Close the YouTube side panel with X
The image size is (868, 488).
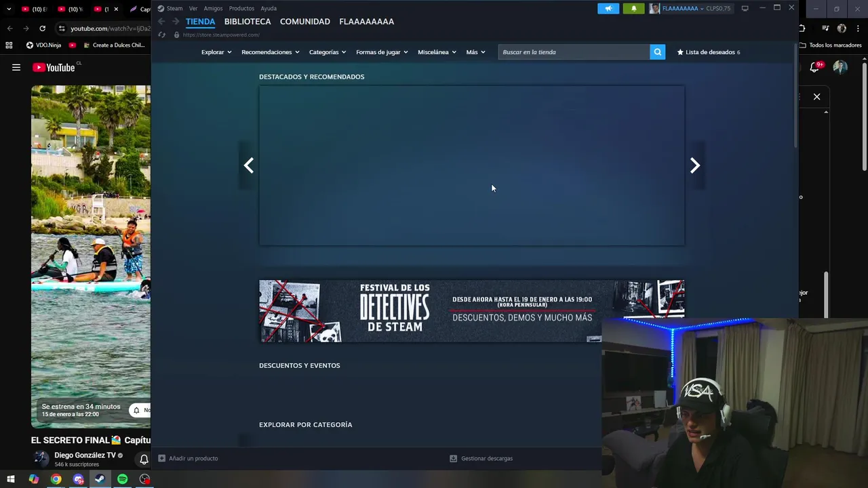(x=816, y=97)
